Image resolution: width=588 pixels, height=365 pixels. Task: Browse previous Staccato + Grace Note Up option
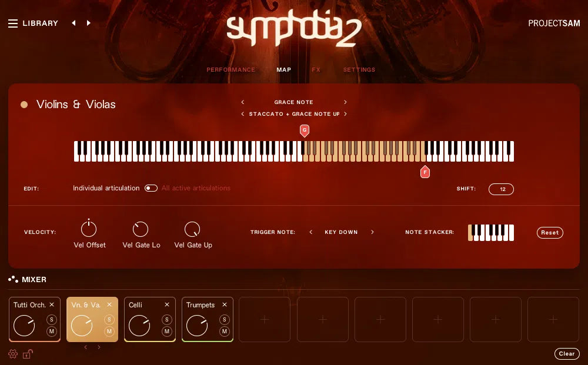[242, 114]
